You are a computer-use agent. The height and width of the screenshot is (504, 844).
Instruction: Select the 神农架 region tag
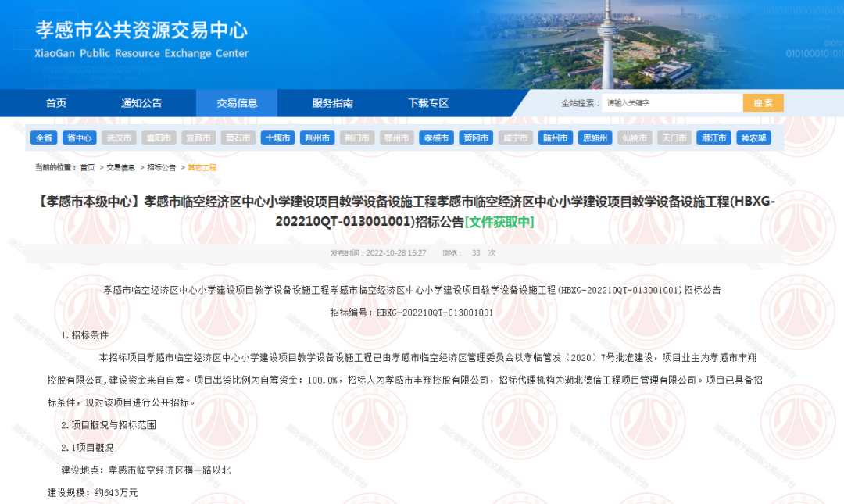click(x=753, y=138)
